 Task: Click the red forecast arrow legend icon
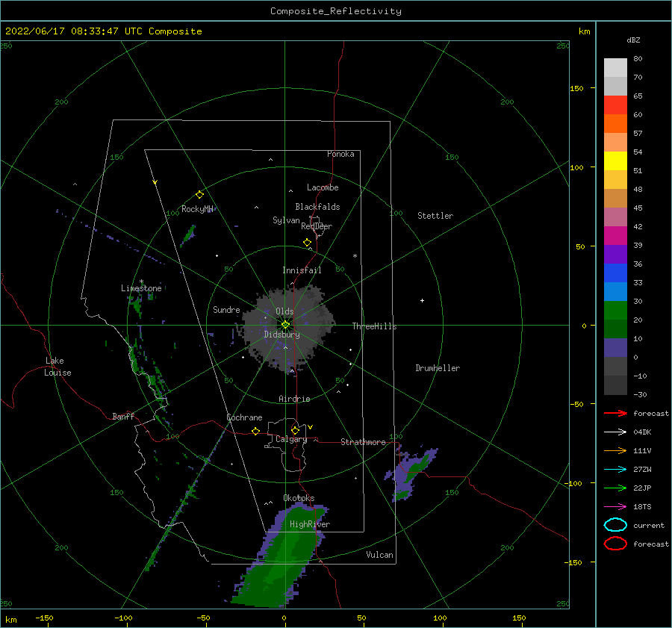[x=615, y=413]
